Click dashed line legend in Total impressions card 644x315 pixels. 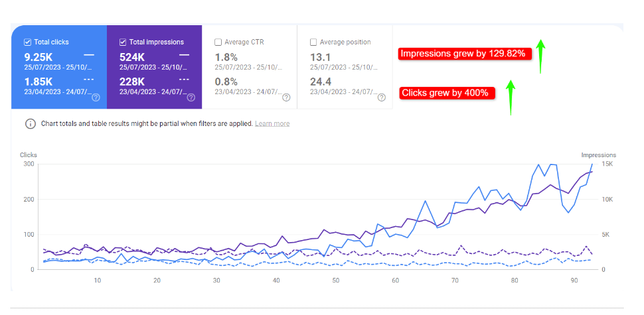185,80
